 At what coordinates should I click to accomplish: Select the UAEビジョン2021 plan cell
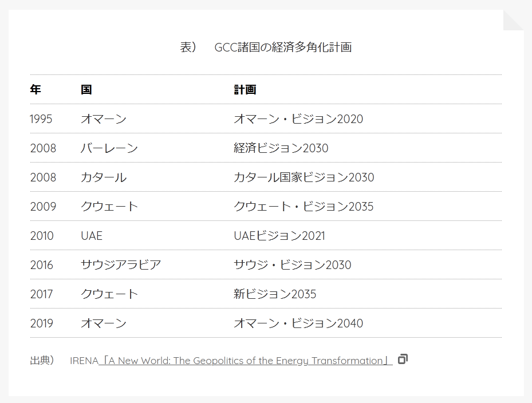coord(279,236)
